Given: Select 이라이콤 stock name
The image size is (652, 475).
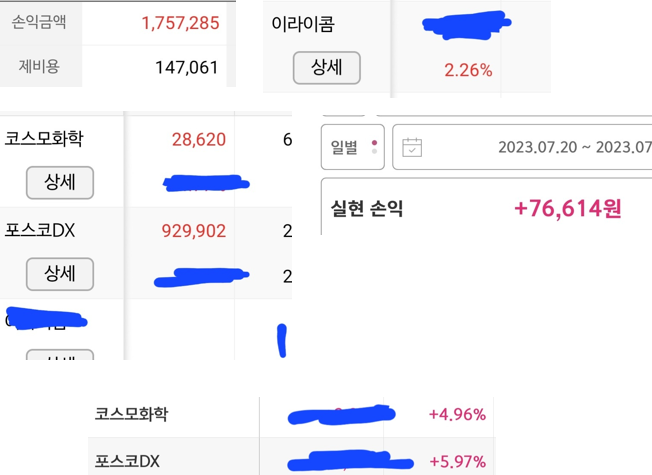Looking at the screenshot, I should [x=303, y=24].
